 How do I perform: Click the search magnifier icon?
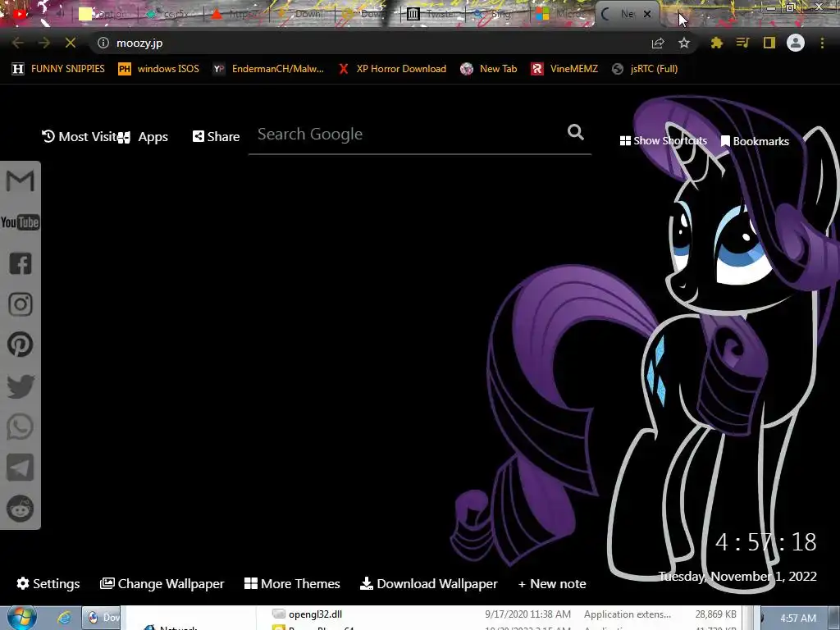click(x=575, y=132)
